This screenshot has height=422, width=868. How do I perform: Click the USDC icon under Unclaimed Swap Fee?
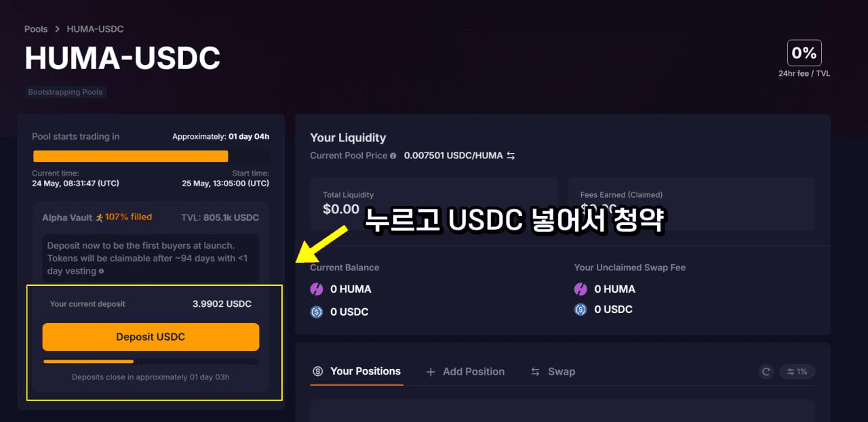coord(580,310)
